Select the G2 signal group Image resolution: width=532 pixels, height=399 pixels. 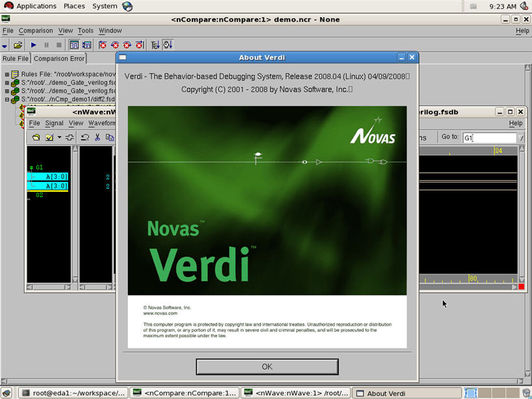point(40,195)
